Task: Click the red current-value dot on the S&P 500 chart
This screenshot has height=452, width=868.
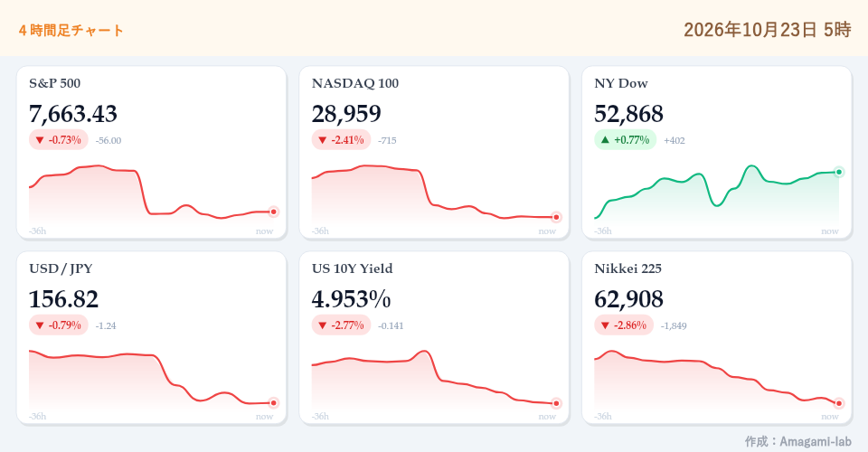Action: point(273,212)
